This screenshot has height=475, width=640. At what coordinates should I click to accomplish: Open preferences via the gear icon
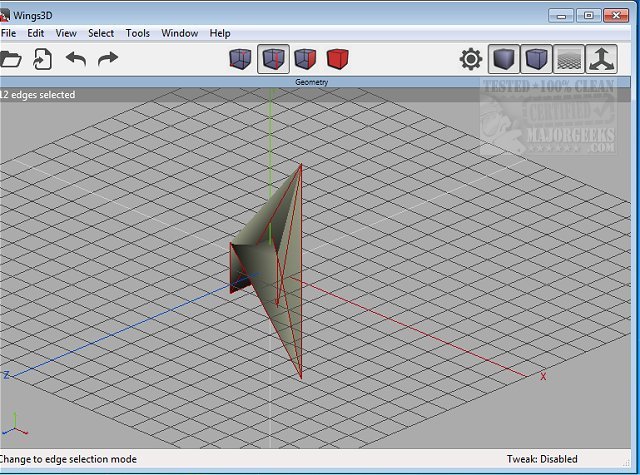tap(470, 59)
